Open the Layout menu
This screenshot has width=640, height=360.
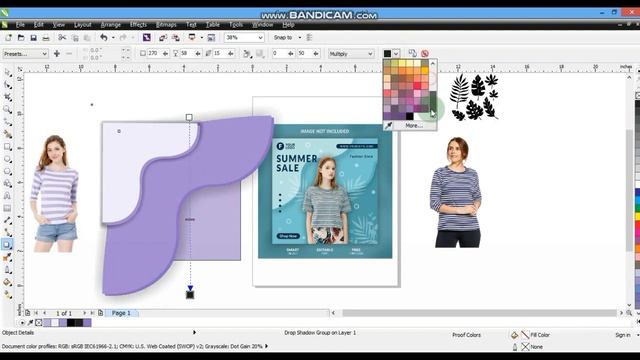[x=82, y=24]
